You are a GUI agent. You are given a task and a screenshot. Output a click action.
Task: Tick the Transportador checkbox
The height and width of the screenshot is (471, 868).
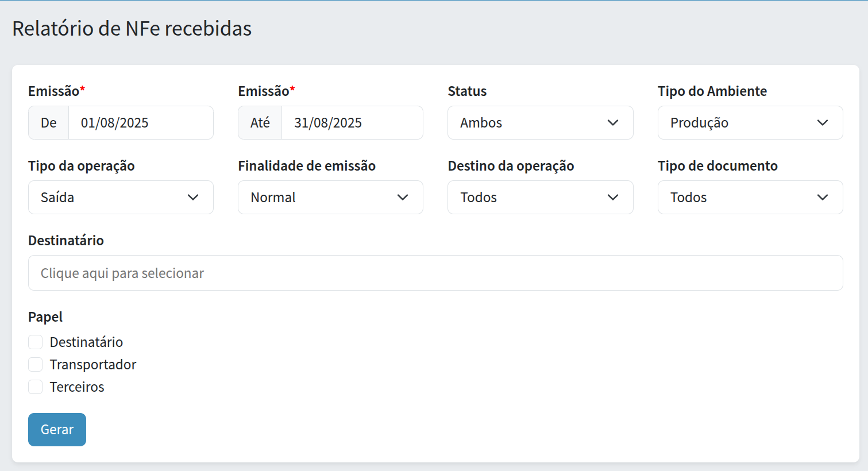point(36,365)
